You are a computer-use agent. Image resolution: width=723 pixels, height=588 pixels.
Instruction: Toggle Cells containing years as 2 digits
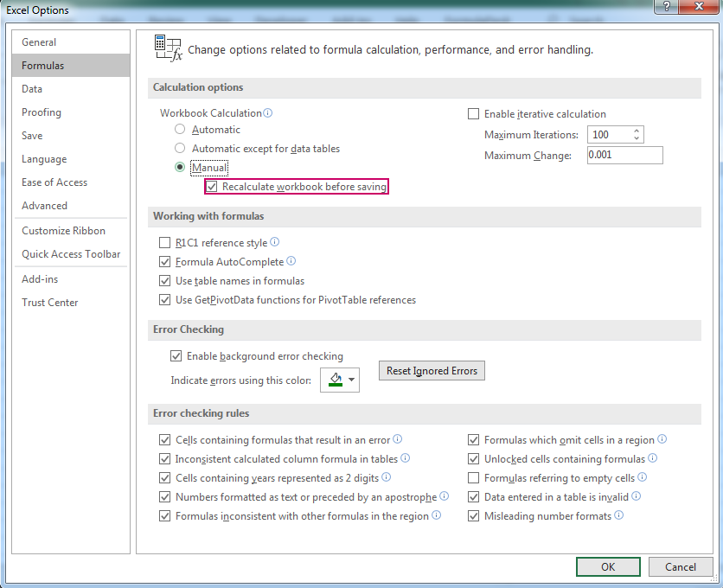click(x=164, y=478)
